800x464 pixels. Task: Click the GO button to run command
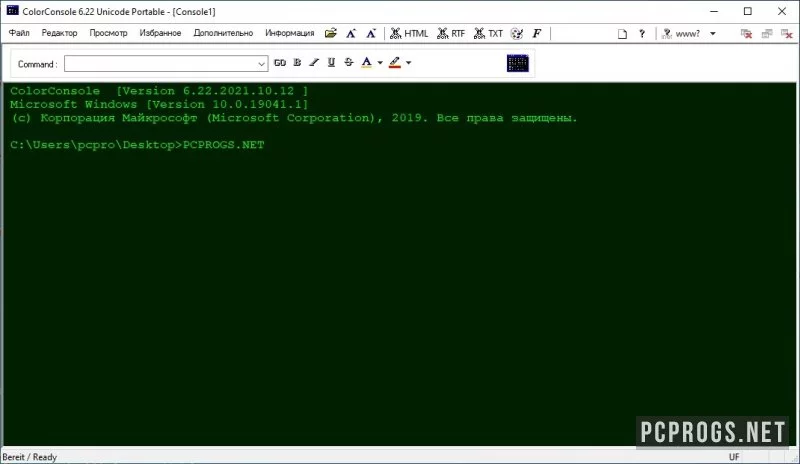(280, 63)
